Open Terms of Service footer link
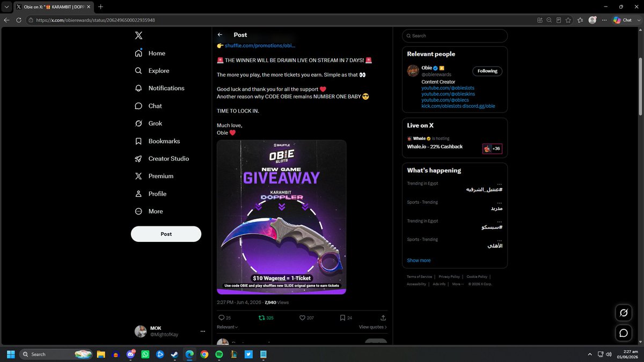644x362 pixels. (419, 277)
